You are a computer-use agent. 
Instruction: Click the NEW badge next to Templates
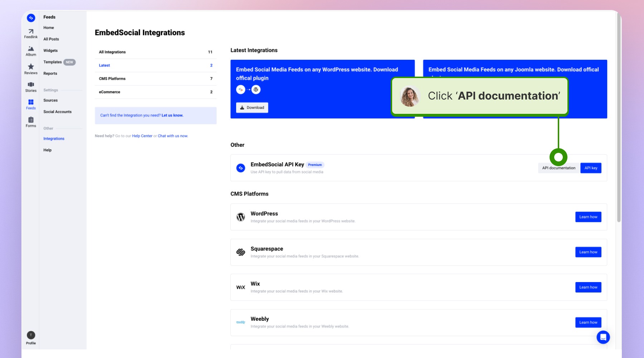point(69,62)
